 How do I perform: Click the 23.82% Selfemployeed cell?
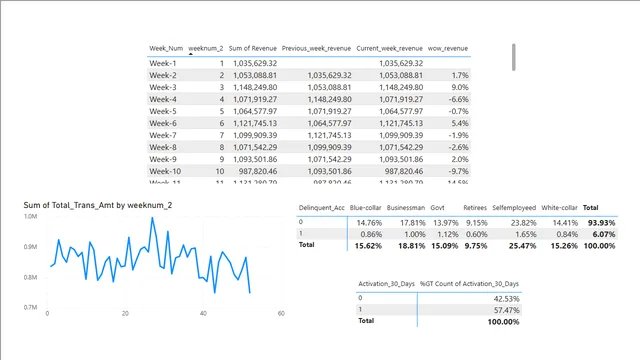coord(524,223)
